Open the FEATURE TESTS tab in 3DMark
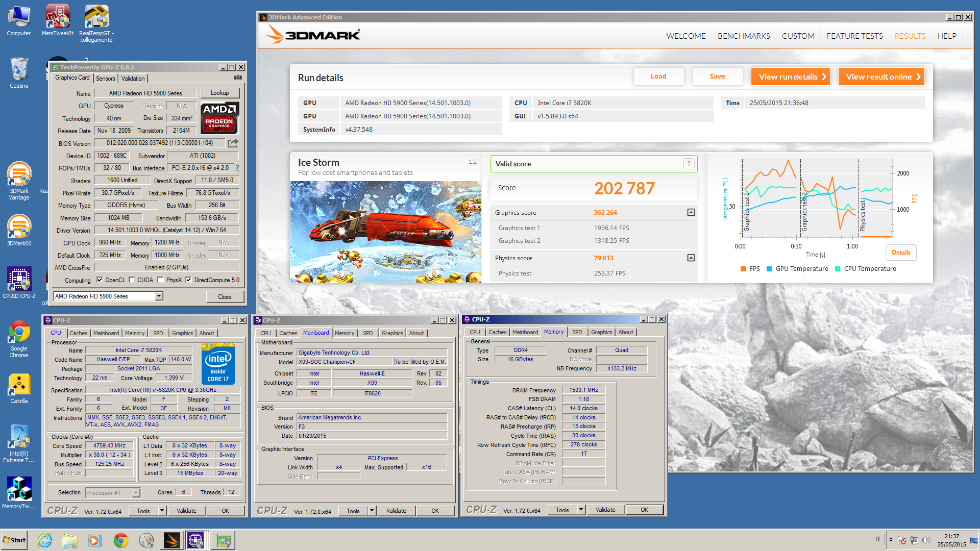Screen dimensions: 980x551 [854, 36]
